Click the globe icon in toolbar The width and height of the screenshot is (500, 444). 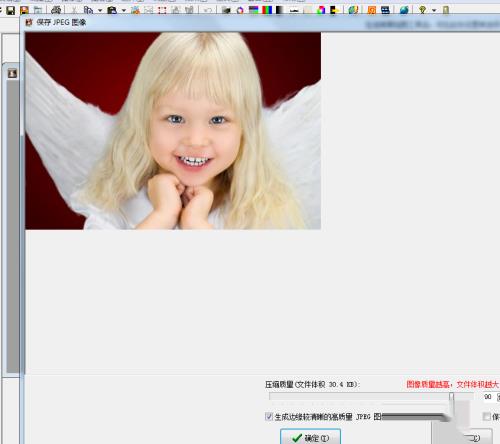coord(404,10)
